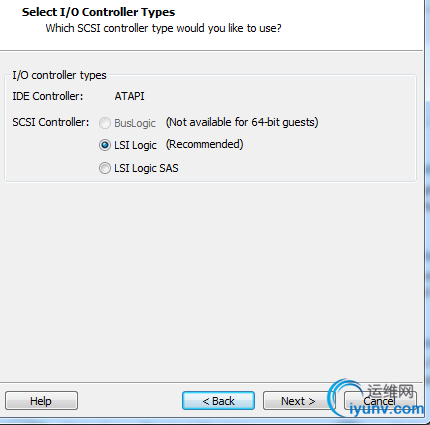430x425 pixels.
Task: Click the IDE Controller label
Action: [48, 96]
